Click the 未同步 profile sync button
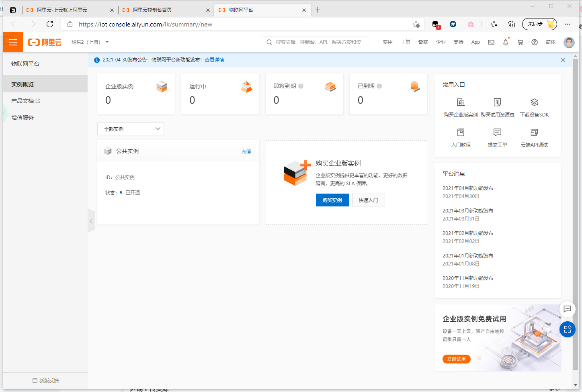 (539, 24)
